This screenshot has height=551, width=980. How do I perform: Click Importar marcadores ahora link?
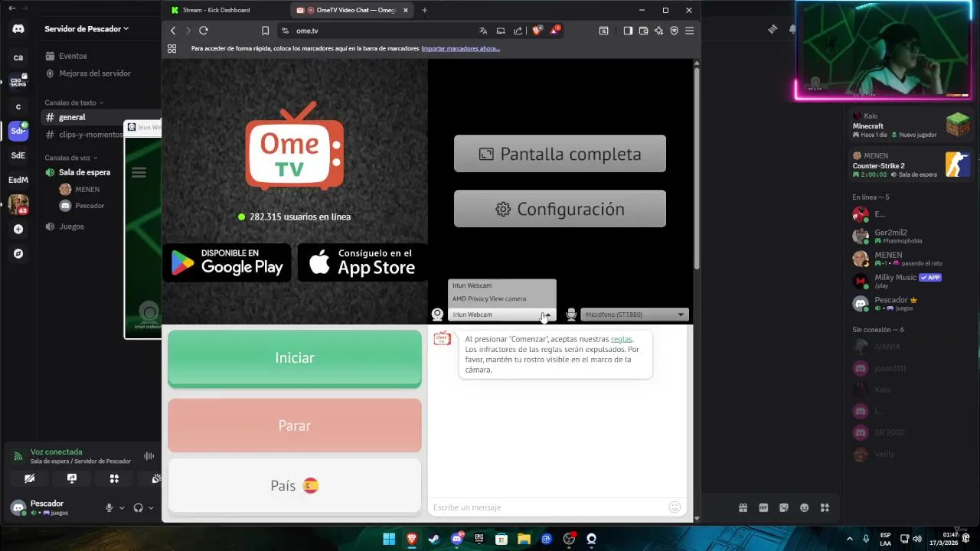[460, 48]
